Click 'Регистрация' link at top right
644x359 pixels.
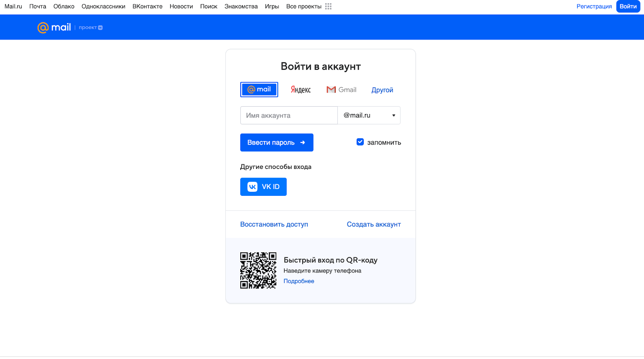(594, 6)
